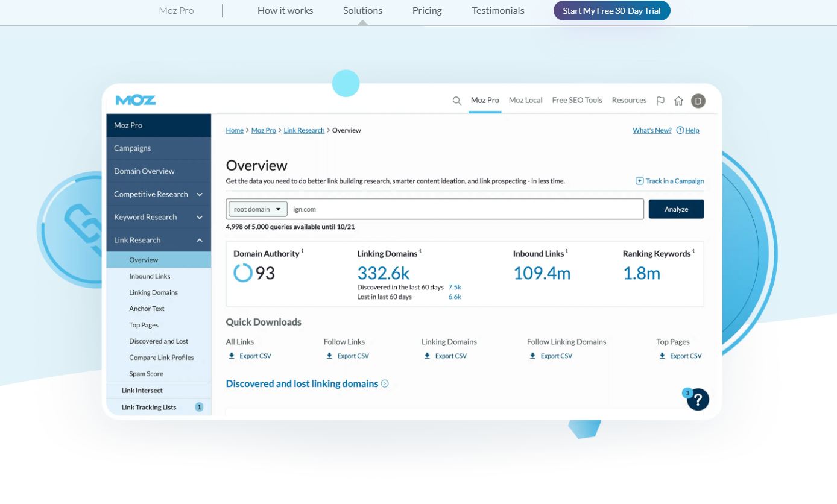Select Overview sidebar item
The image size is (837, 504).
[x=159, y=260]
